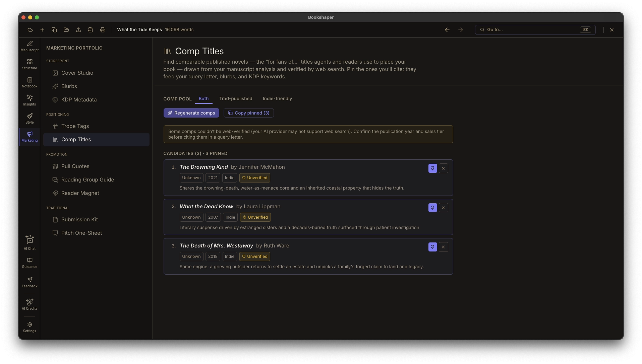642x364 pixels.
Task: Navigate forward with the right arrow
Action: point(461,30)
